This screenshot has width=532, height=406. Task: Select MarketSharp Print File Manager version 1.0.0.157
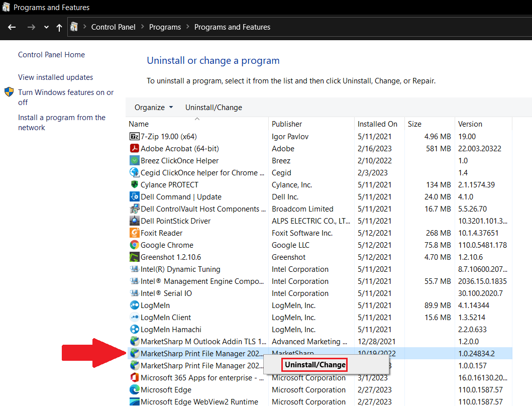202,366
